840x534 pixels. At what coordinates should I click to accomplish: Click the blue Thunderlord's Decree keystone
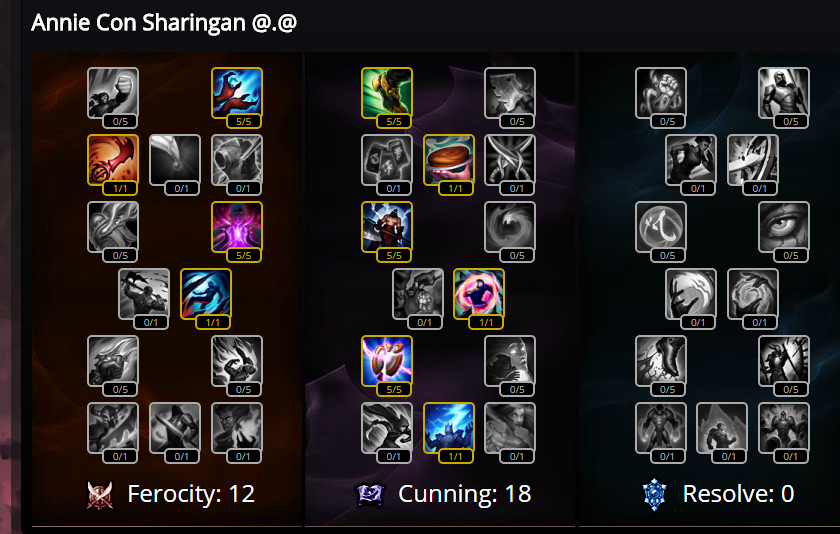[x=449, y=427]
